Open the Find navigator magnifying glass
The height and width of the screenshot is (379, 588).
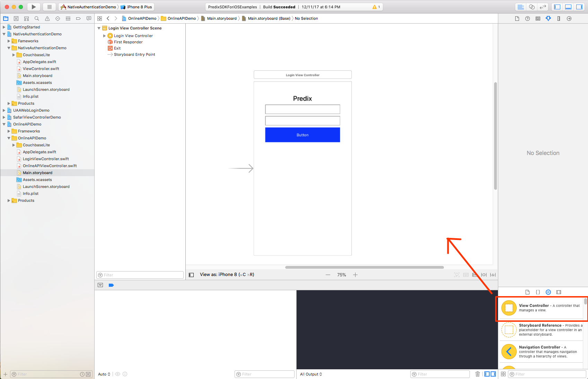[x=37, y=18]
